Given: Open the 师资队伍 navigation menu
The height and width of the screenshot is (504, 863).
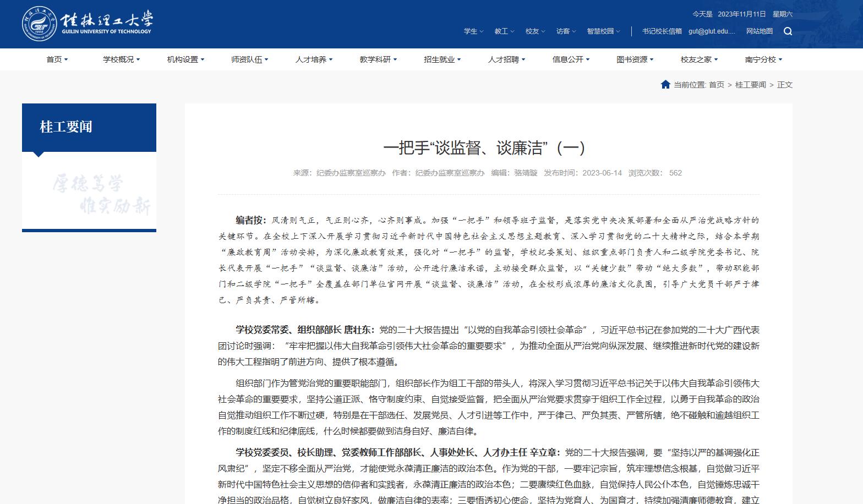Looking at the screenshot, I should click(249, 59).
